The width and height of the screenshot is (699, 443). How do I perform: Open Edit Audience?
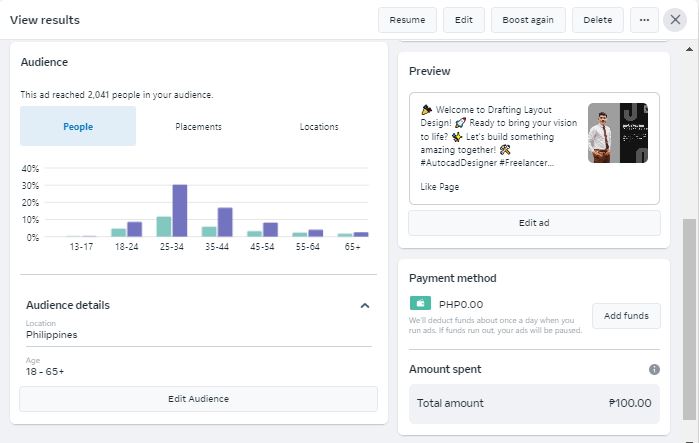198,399
